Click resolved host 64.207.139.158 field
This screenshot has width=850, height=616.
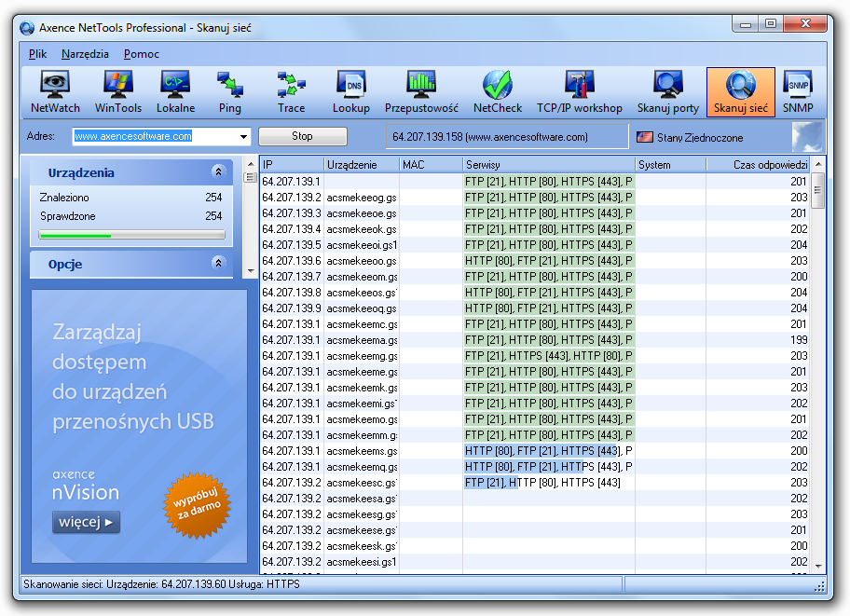(506, 137)
